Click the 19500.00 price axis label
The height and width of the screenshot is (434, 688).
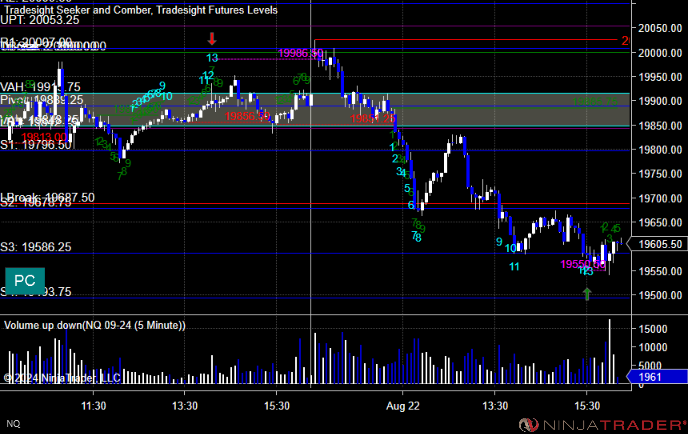(660, 295)
